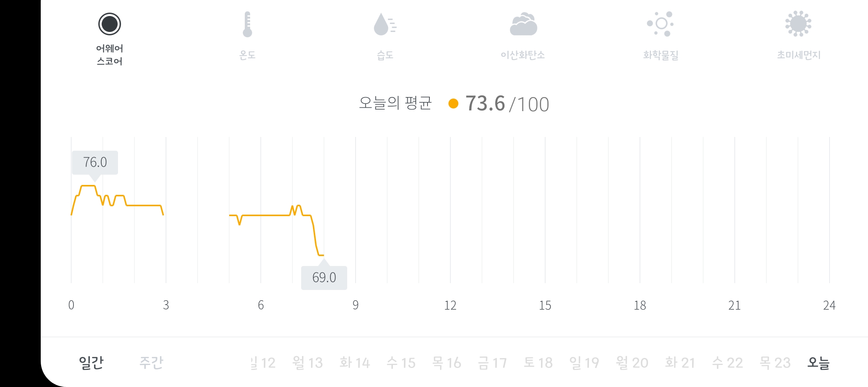Go to 목 23 date

click(x=775, y=363)
